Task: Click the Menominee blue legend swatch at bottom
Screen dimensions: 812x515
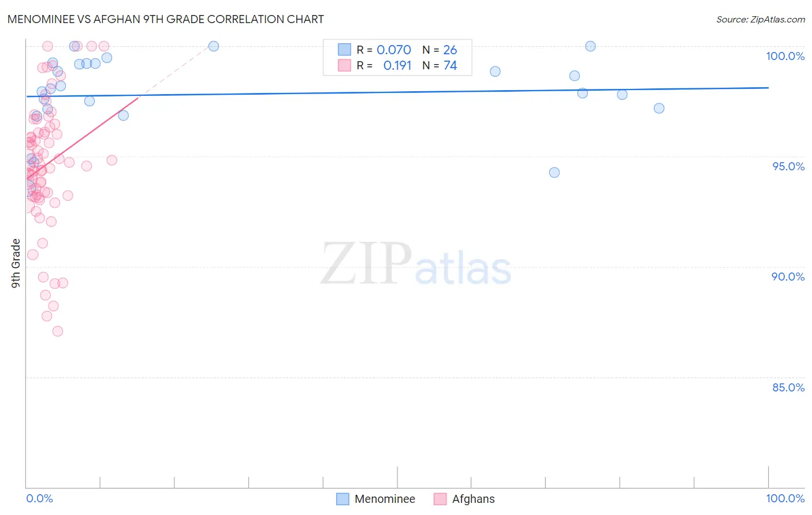Action: (x=342, y=499)
